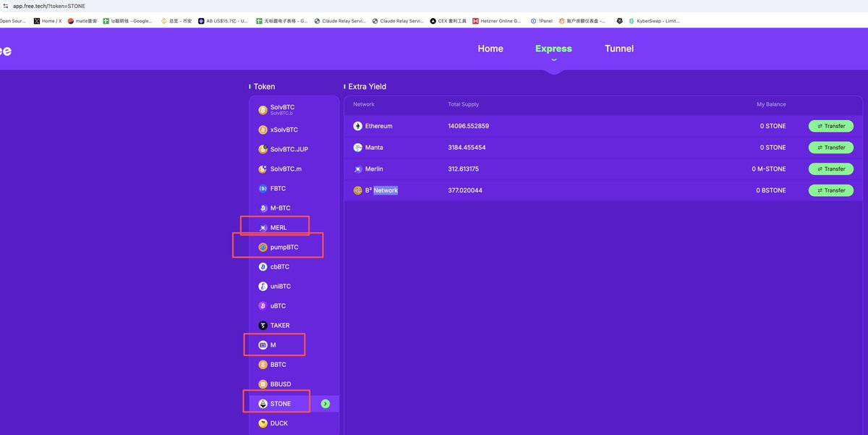868x435 pixels.
Task: Click the Manta supply value 3184.455454
Action: pyautogui.click(x=467, y=148)
